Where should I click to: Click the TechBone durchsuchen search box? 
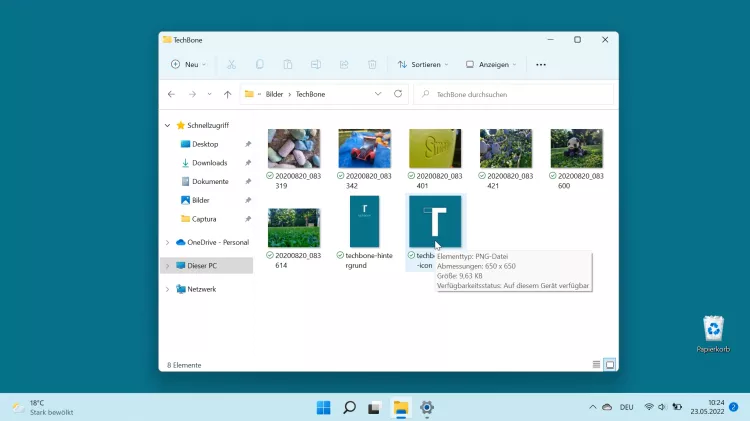click(514, 94)
